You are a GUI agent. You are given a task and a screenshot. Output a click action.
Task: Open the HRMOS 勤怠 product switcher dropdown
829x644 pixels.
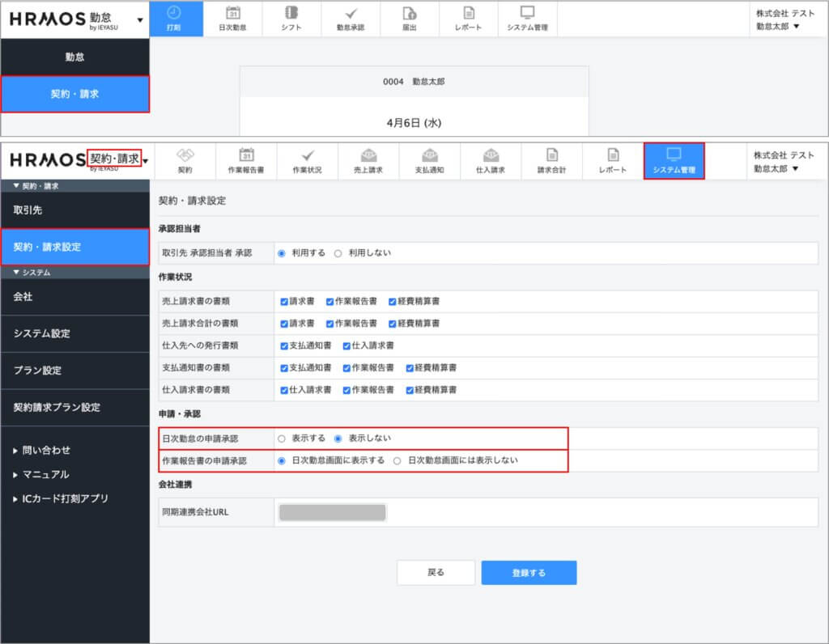[x=141, y=19]
